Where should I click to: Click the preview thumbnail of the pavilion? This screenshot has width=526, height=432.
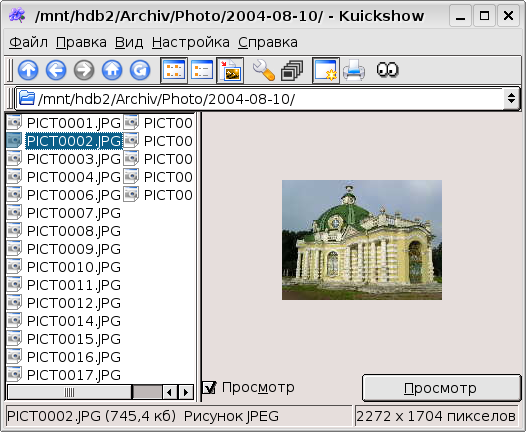(x=362, y=240)
